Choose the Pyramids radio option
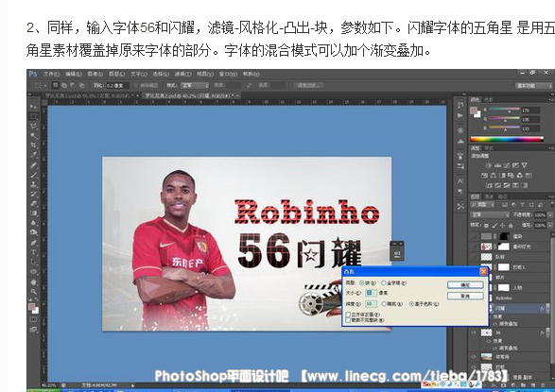The height and width of the screenshot is (392, 555). point(383,282)
